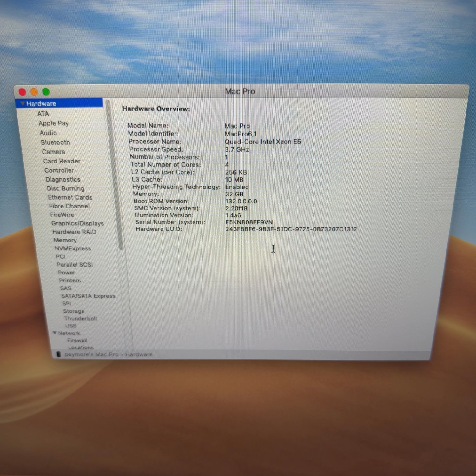Screen dimensions: 476x476
Task: Open Bluetooth hardware details
Action: 55,142
